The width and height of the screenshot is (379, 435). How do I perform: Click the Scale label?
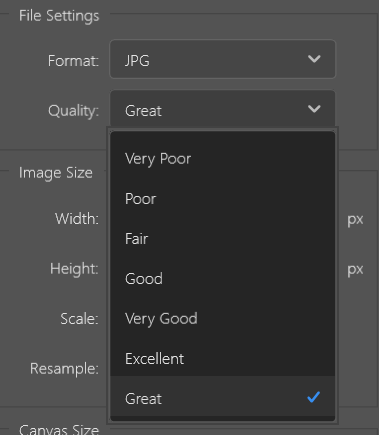(x=79, y=319)
